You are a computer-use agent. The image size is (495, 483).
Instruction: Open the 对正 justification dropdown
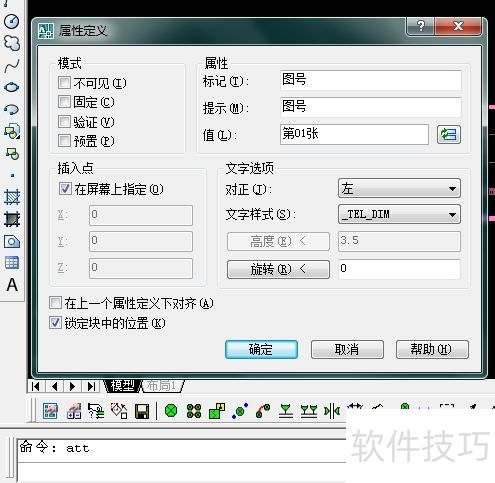pyautogui.click(x=399, y=188)
